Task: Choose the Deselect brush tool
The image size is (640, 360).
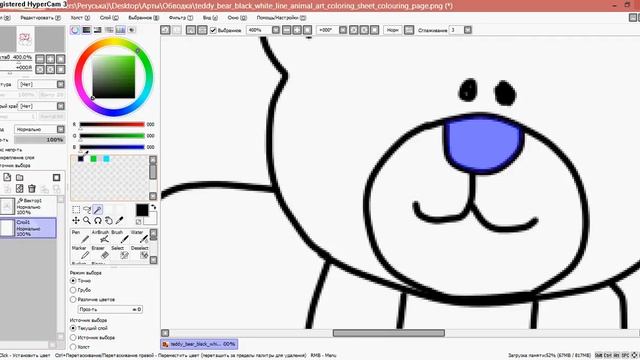Action: [x=140, y=252]
